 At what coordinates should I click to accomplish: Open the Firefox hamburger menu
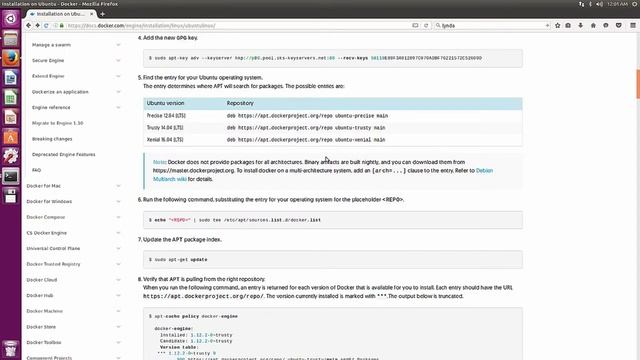coord(633,25)
